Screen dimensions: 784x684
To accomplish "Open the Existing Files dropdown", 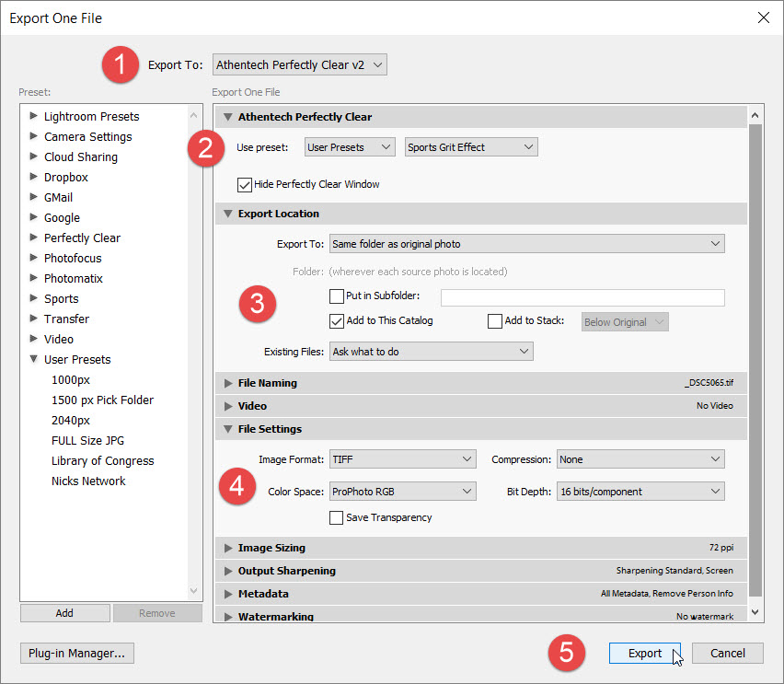I will [x=431, y=352].
